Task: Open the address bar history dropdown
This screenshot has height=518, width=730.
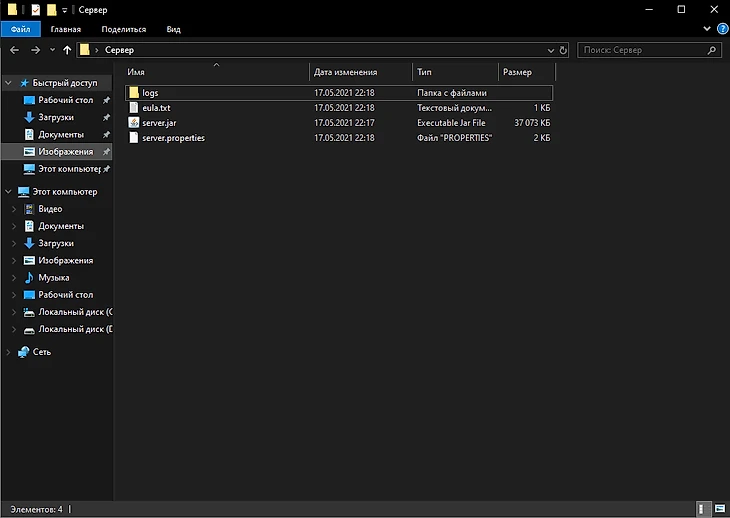Action: [x=551, y=49]
